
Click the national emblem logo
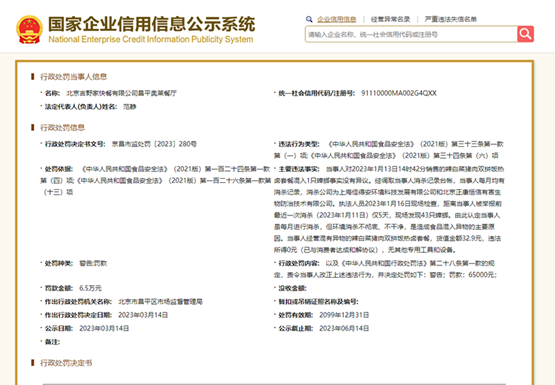[x=29, y=30]
